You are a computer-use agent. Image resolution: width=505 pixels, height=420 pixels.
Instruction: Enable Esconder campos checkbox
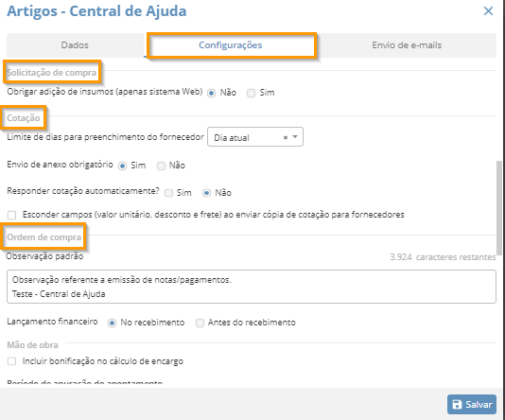pos(11,215)
